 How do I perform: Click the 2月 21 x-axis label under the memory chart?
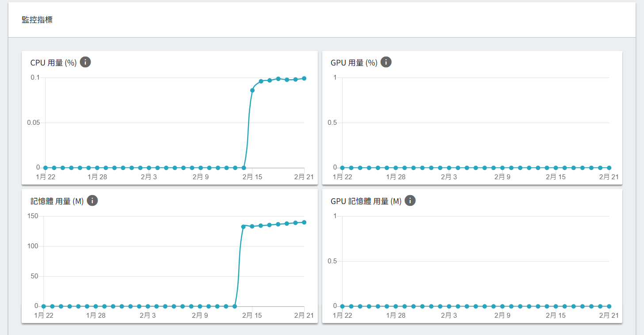coord(304,316)
